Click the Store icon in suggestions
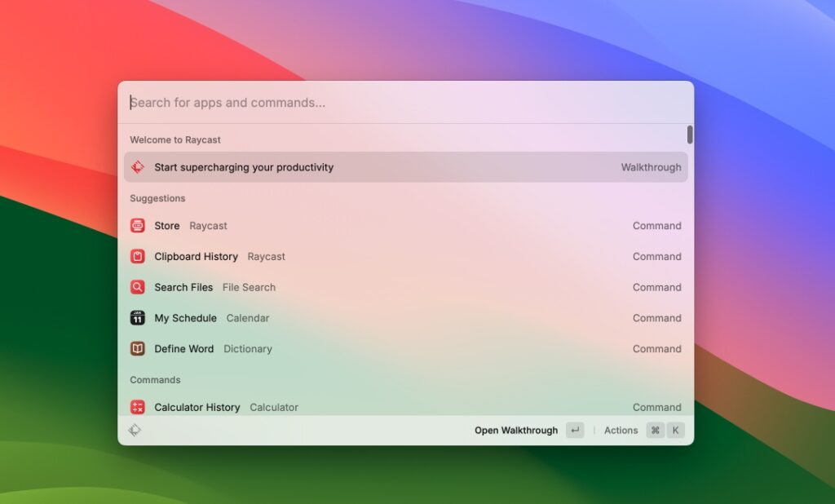The image size is (835, 504). [137, 226]
